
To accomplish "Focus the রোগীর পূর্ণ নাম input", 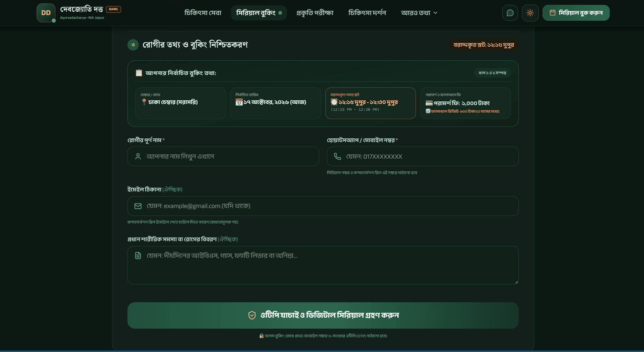I will (223, 156).
